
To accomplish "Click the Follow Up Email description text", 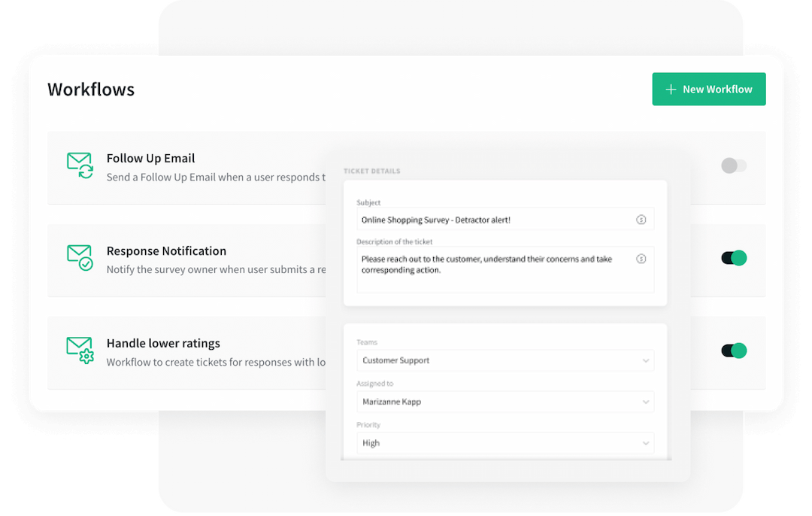I will [216, 178].
